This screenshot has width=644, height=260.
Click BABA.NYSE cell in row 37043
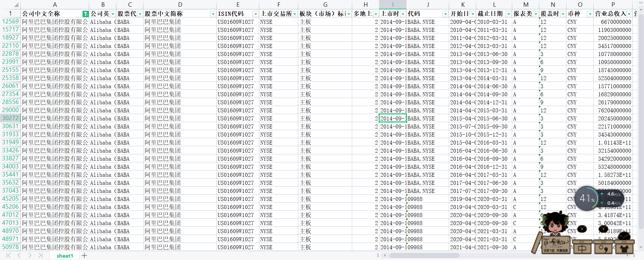(x=428, y=191)
